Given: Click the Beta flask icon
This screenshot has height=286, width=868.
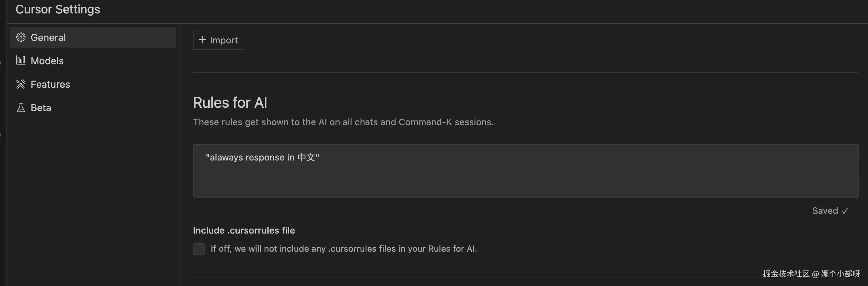Looking at the screenshot, I should click(x=21, y=108).
